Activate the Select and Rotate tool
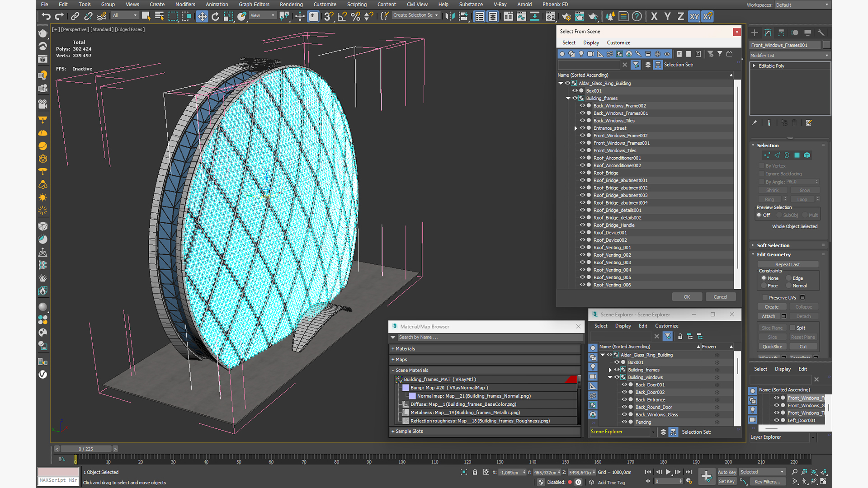 pos(215,17)
